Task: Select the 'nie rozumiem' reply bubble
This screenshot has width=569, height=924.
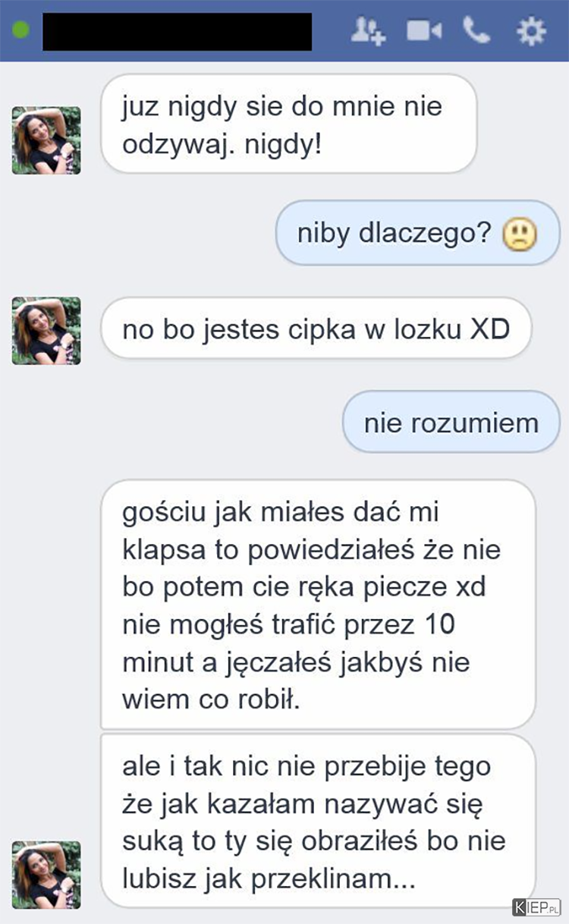Action: tap(451, 423)
